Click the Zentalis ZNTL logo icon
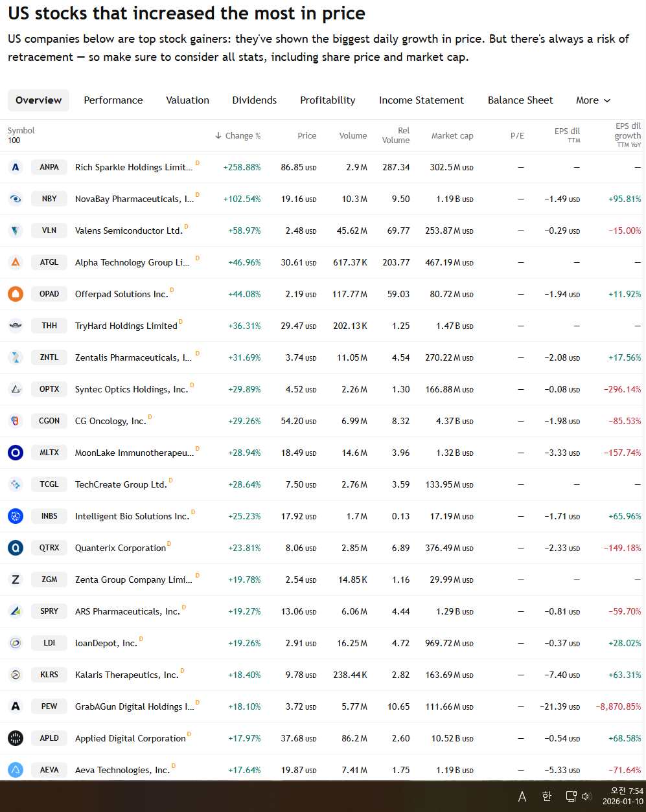The height and width of the screenshot is (812, 646). 16,357
